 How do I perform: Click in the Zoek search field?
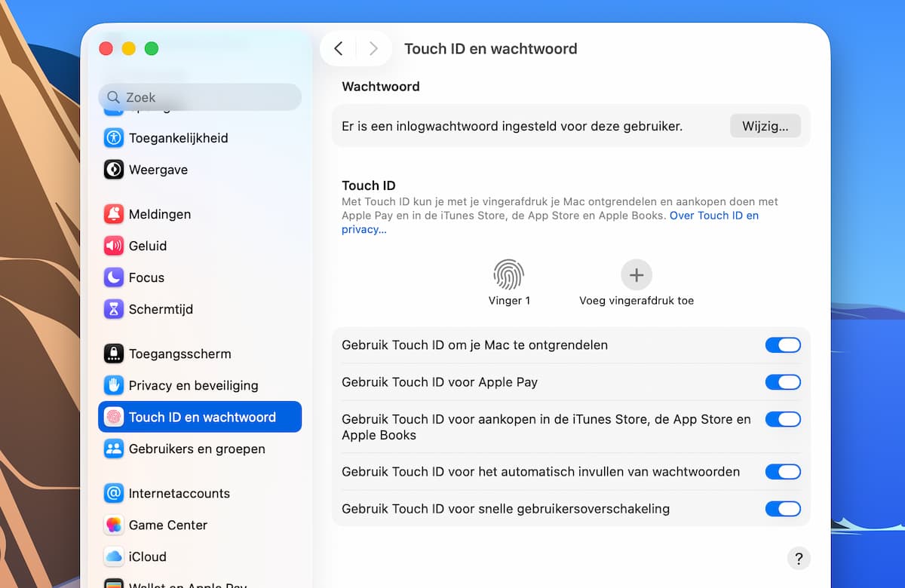click(200, 97)
